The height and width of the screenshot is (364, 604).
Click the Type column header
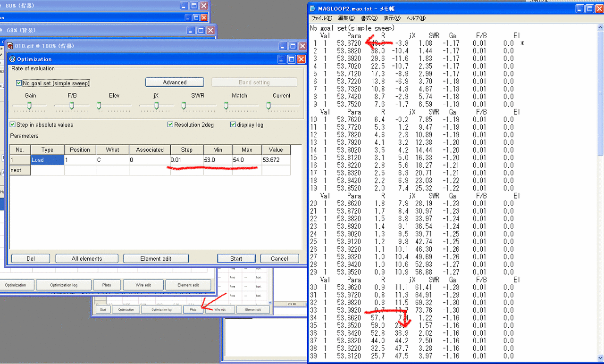pos(47,149)
